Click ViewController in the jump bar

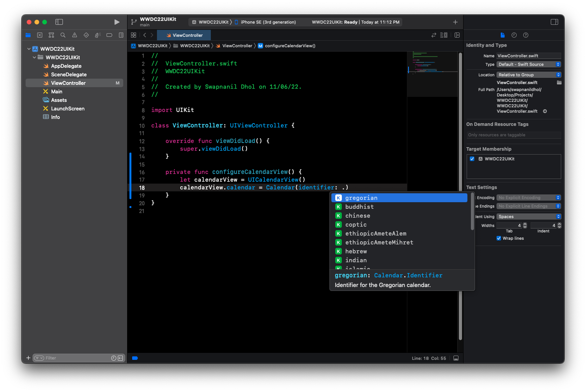[234, 46]
